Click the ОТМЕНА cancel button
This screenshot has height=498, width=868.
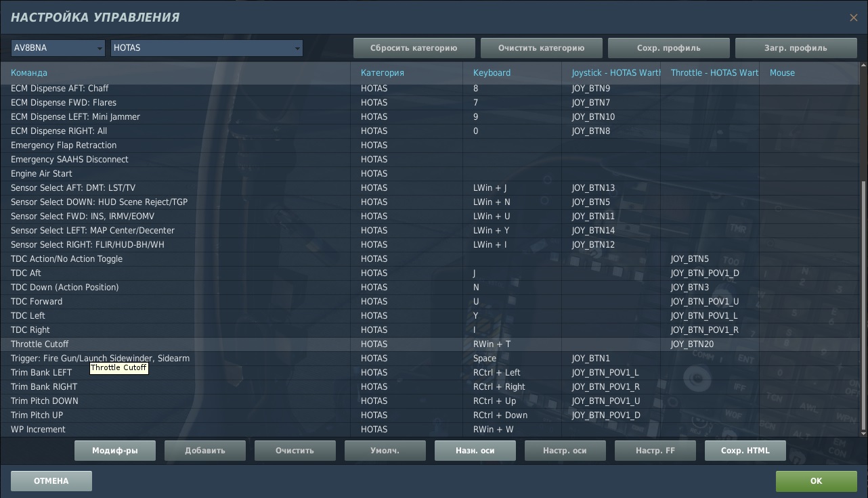click(x=51, y=481)
